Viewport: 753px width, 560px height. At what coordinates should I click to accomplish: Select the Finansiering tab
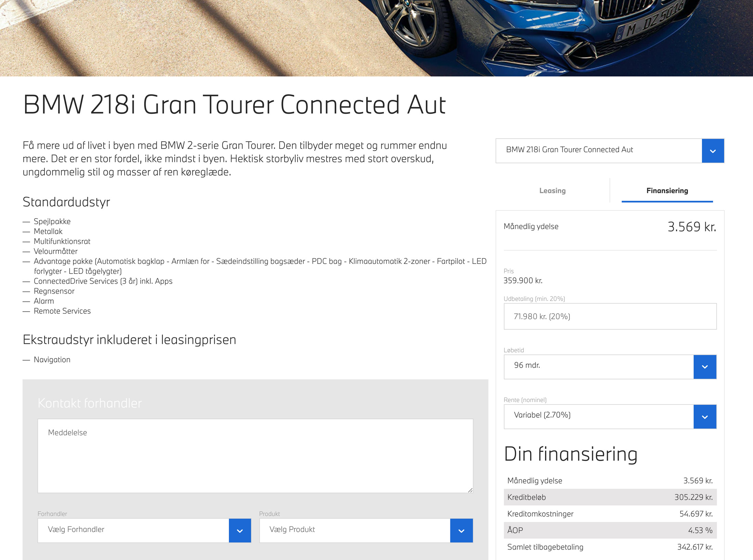point(667,191)
